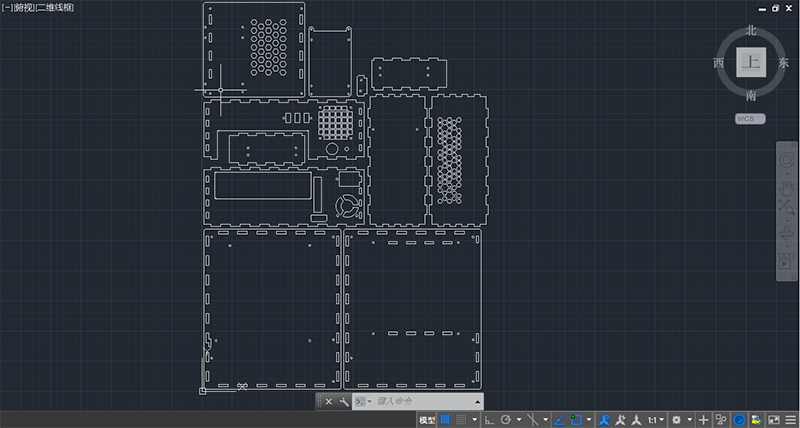Click the orbit tool icon
The height and width of the screenshot is (428, 800).
pyautogui.click(x=786, y=235)
